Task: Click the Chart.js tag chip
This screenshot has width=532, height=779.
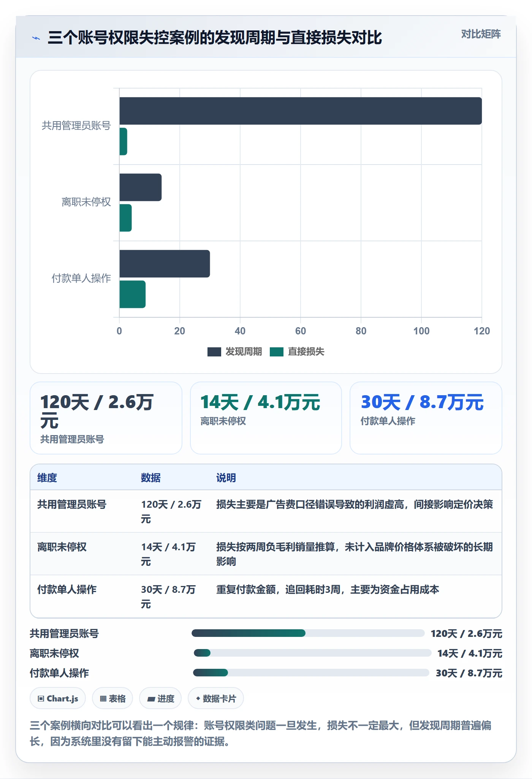Action: (x=58, y=698)
